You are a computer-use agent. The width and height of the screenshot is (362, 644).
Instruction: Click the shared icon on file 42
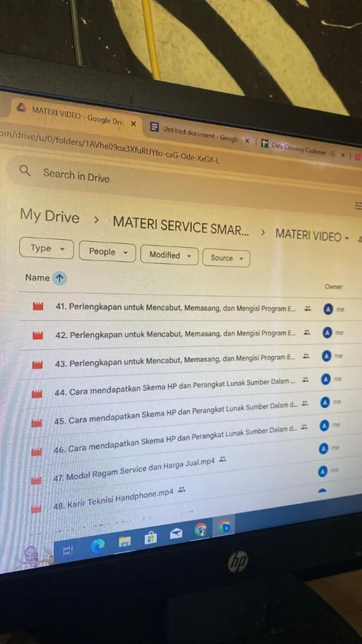(307, 332)
